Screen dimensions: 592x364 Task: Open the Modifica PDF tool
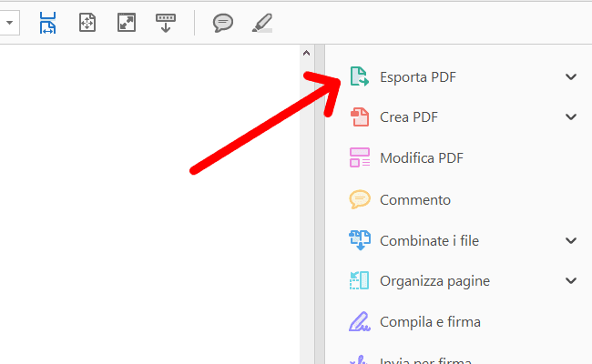coord(421,158)
